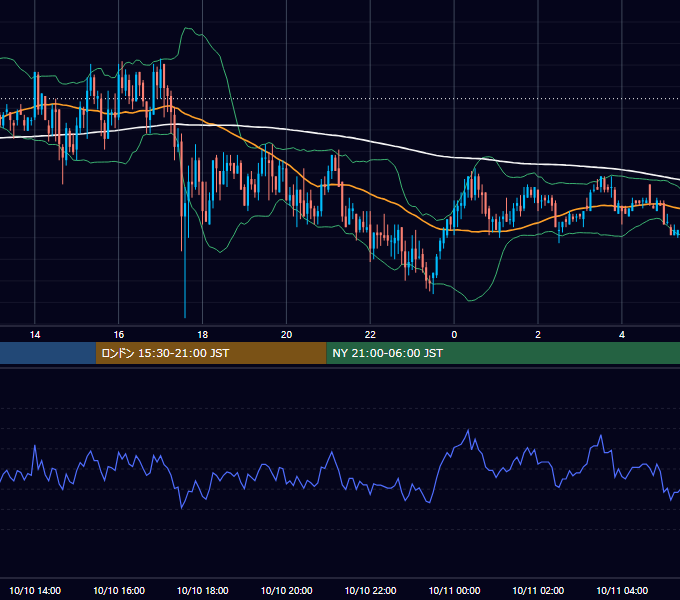Click the 22 hour label on price axis
Screen dimensions: 680x600
click(x=370, y=335)
